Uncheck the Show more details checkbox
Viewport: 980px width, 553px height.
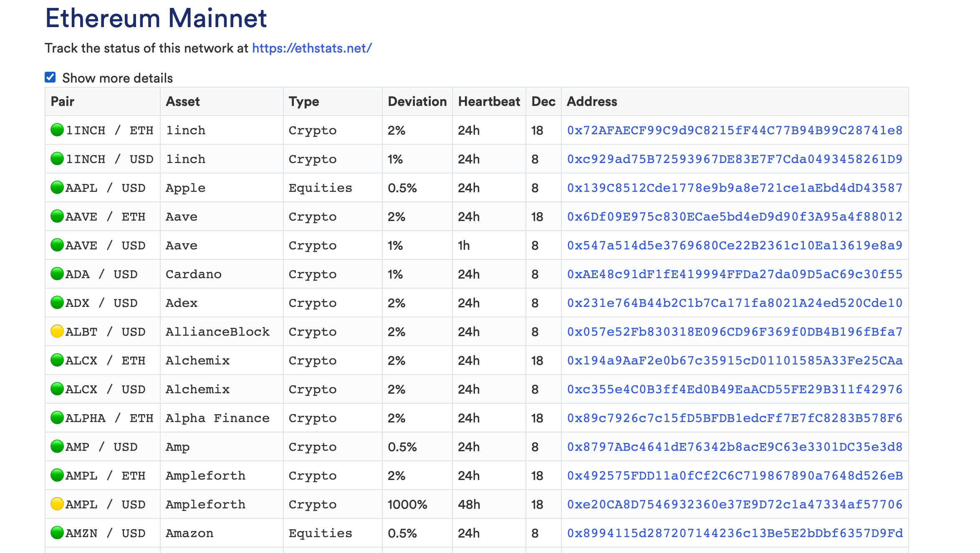(51, 77)
